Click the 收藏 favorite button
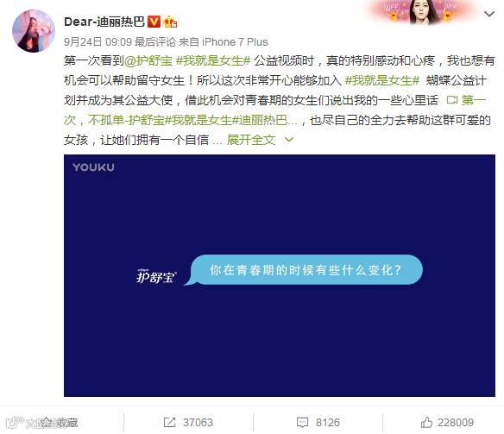 (x=60, y=423)
